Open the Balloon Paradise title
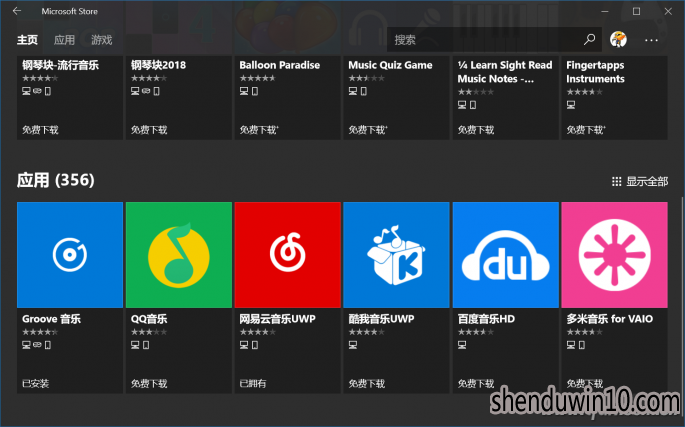The image size is (685, 427). 280,65
